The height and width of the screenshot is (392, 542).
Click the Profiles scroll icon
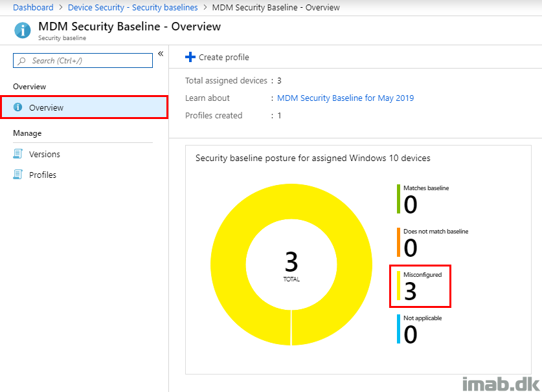[18, 175]
